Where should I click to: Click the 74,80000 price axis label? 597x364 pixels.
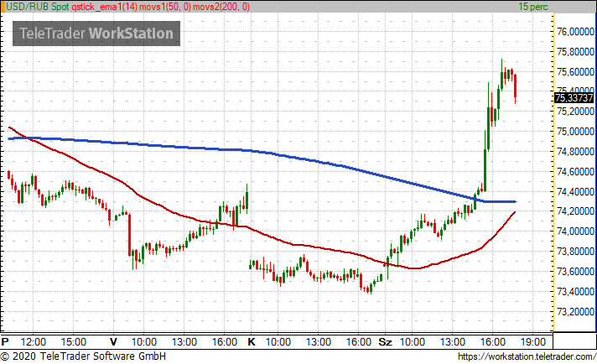(575, 151)
